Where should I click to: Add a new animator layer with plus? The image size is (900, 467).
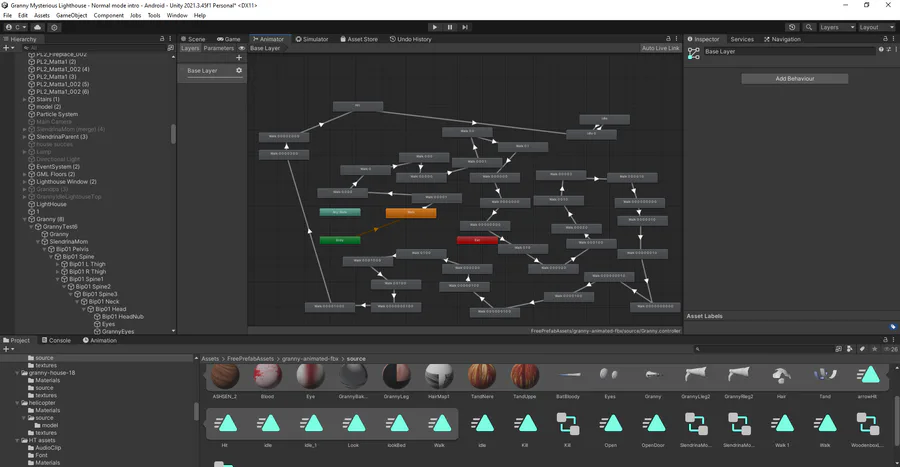[239, 57]
